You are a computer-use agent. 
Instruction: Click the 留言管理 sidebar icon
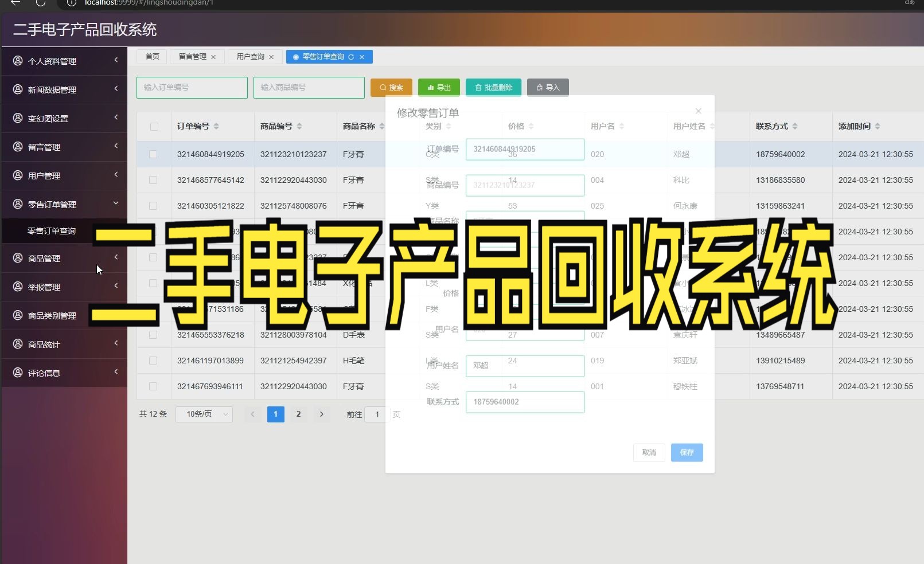[18, 147]
